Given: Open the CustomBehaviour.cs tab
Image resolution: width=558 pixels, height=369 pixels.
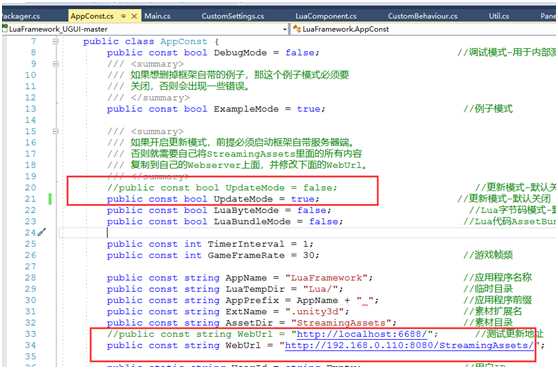Looking at the screenshot, I should click(x=423, y=16).
